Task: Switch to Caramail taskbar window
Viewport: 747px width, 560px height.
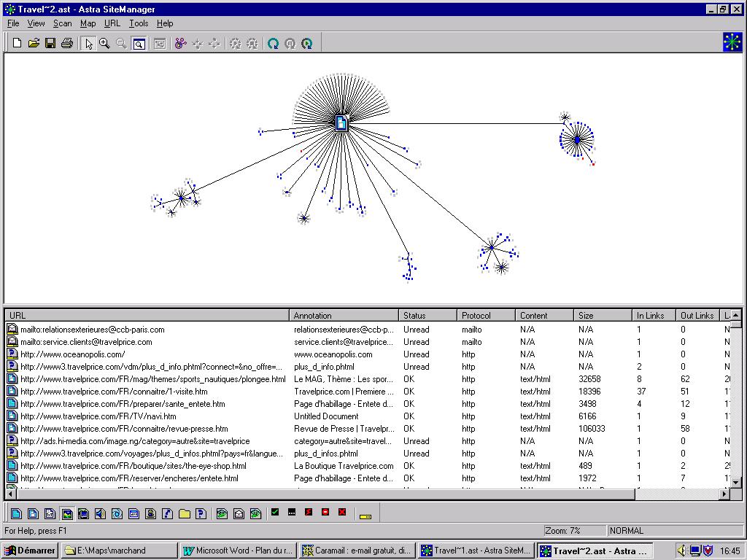Action: click(x=357, y=551)
